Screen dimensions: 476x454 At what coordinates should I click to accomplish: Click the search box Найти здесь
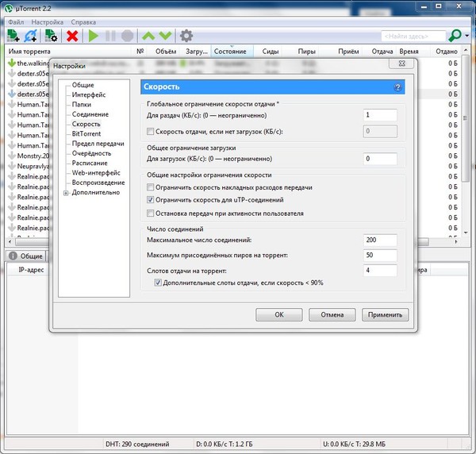click(413, 37)
